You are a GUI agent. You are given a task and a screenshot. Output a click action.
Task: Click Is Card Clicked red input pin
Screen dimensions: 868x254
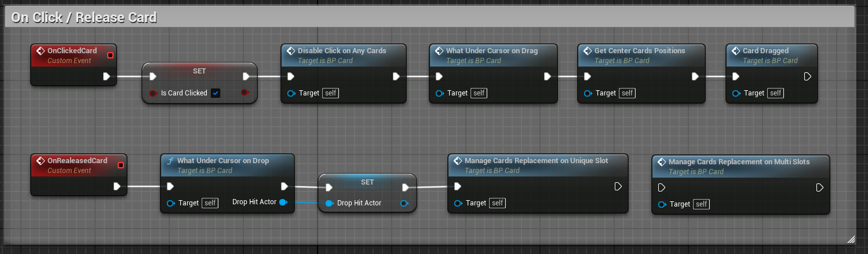point(153,93)
